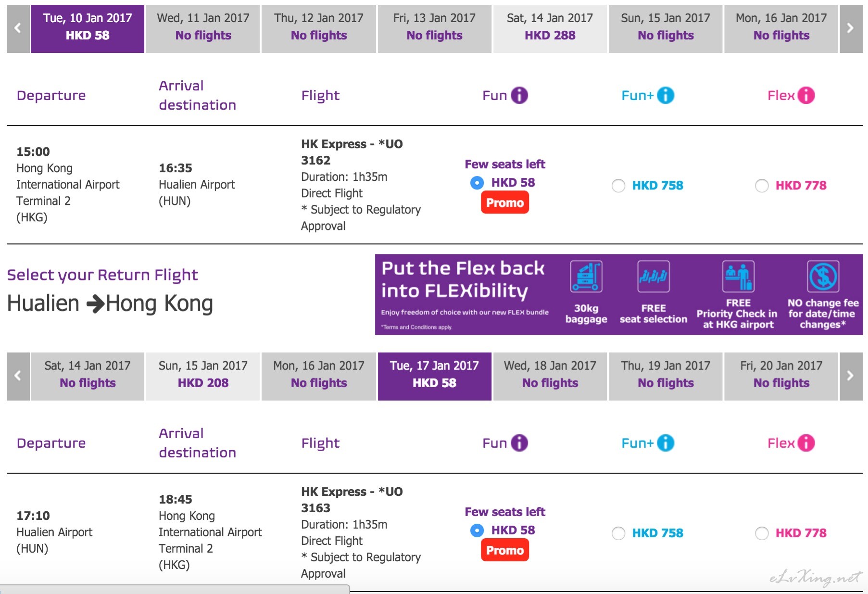
Task: Open Flex fare info icon in outbound header
Action: 806,95
